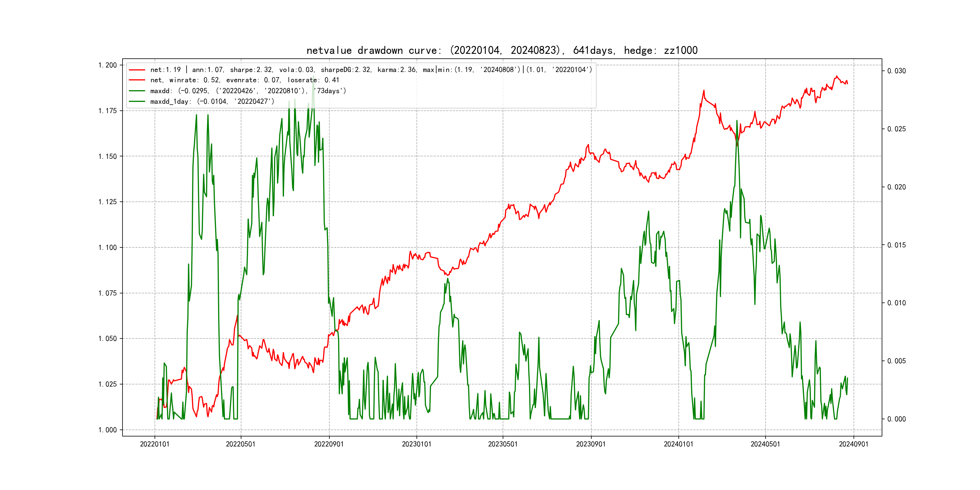Click the red net:1.19 legend line sample
The height and width of the screenshot is (490, 980).
[137, 70]
